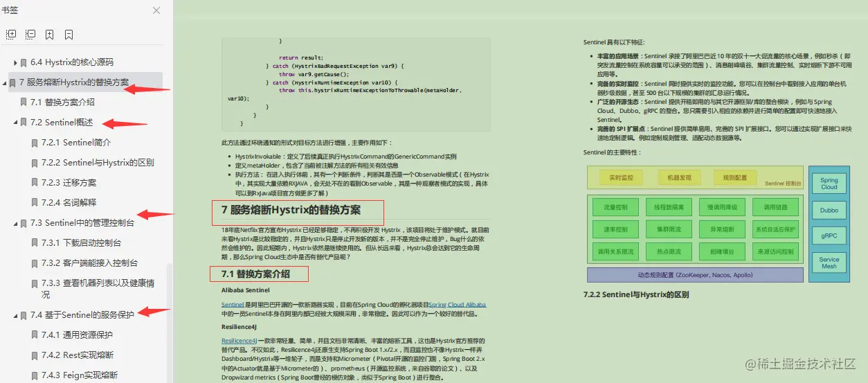Click the bookmark icon beside 7.4.1 通用资源保护

35,335
